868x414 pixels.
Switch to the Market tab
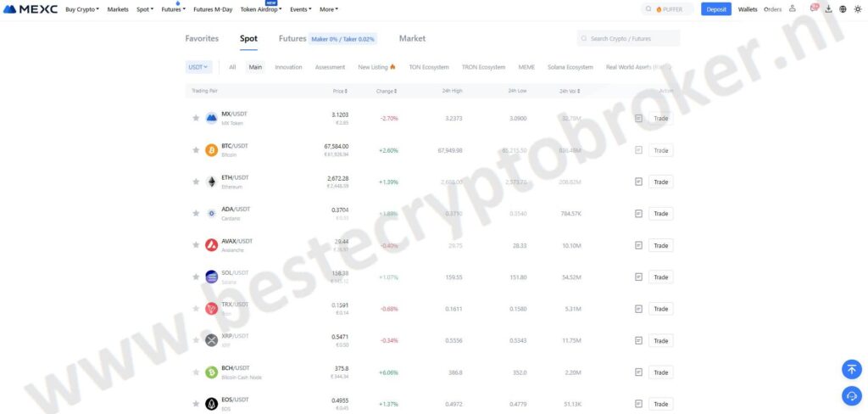(413, 39)
